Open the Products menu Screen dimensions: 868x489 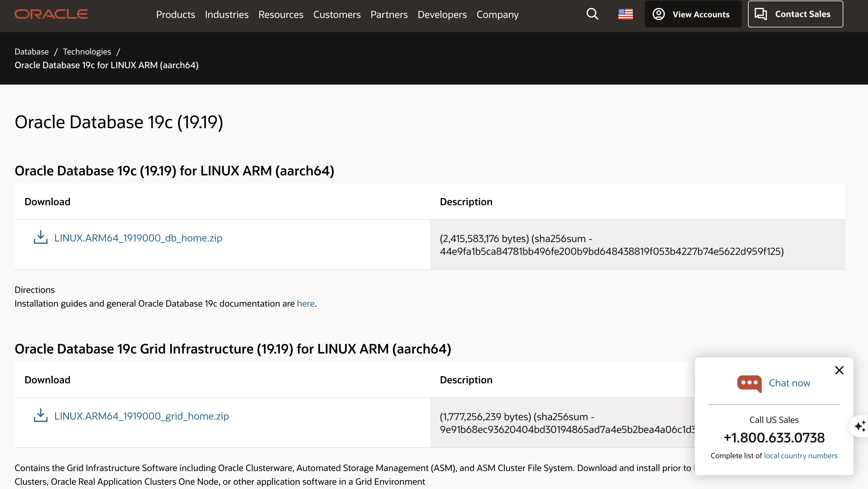[175, 15]
